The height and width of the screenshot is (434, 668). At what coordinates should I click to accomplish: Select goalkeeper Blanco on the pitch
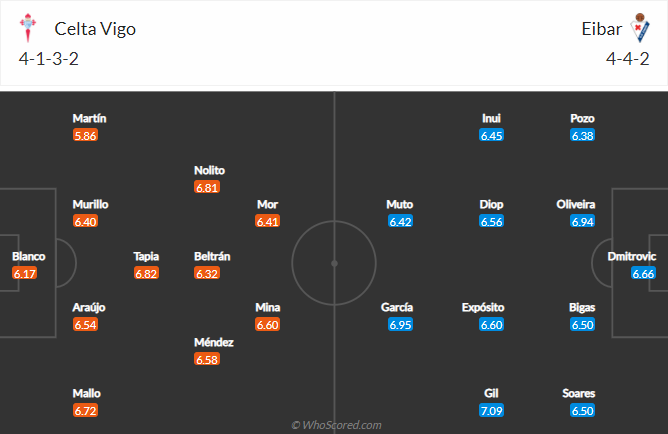pos(28,256)
